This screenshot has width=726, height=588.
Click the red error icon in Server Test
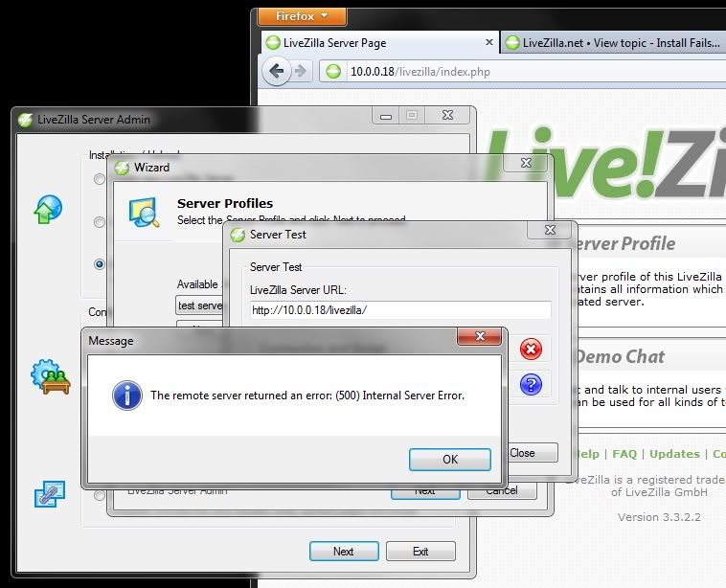531,349
